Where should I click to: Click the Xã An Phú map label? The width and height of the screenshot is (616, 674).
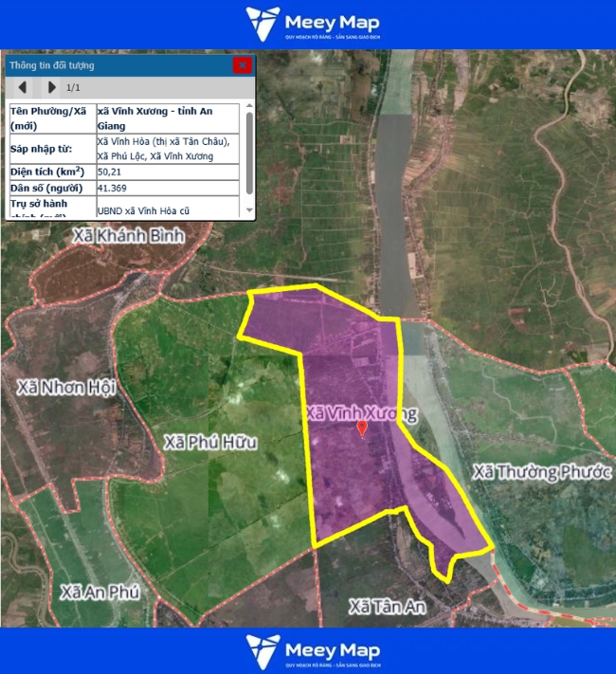(100, 592)
